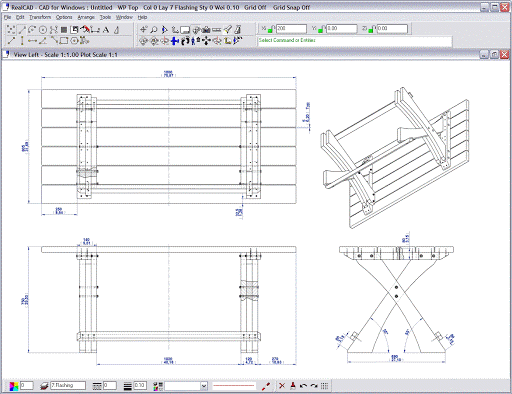
Task: Click the blue triangle view icon
Action: (164, 30)
